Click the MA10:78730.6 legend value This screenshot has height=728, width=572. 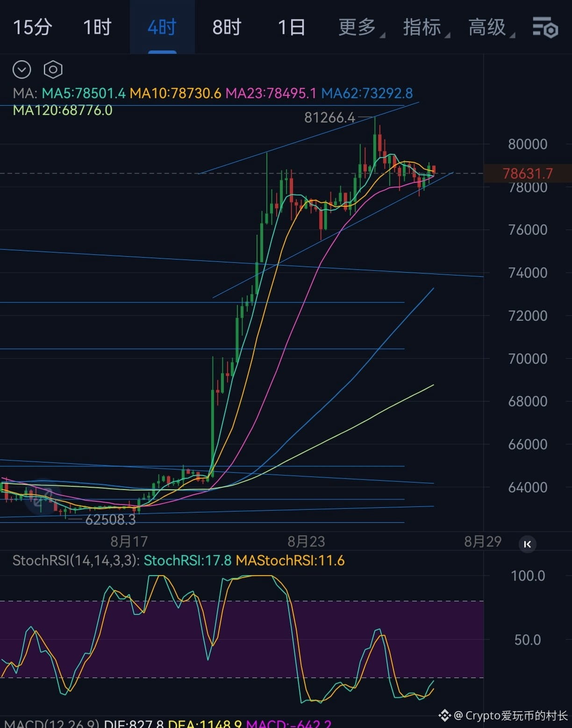coord(175,93)
